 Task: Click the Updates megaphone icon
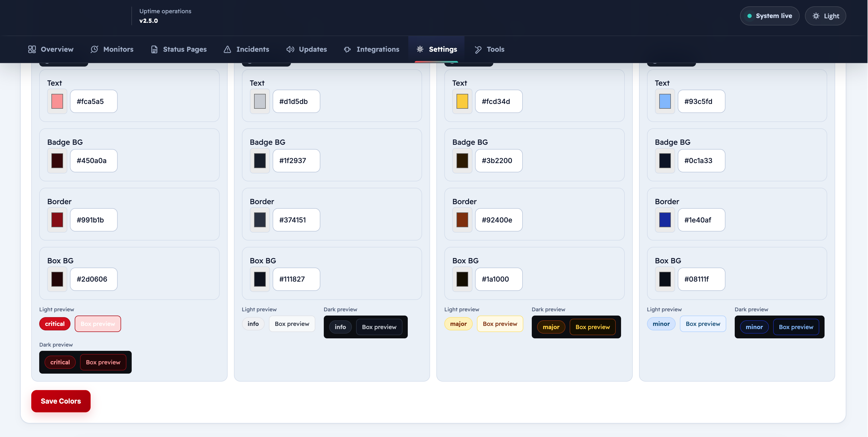[290, 49]
